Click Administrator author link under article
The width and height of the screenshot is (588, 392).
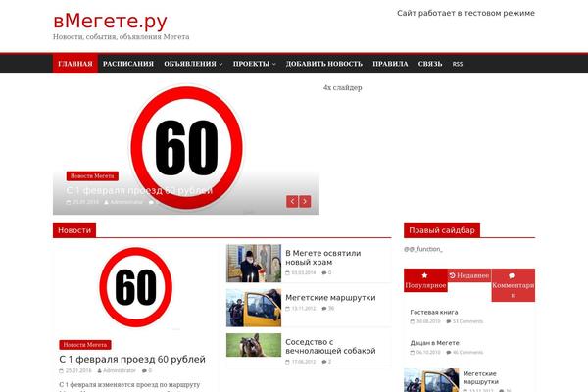tap(120, 370)
